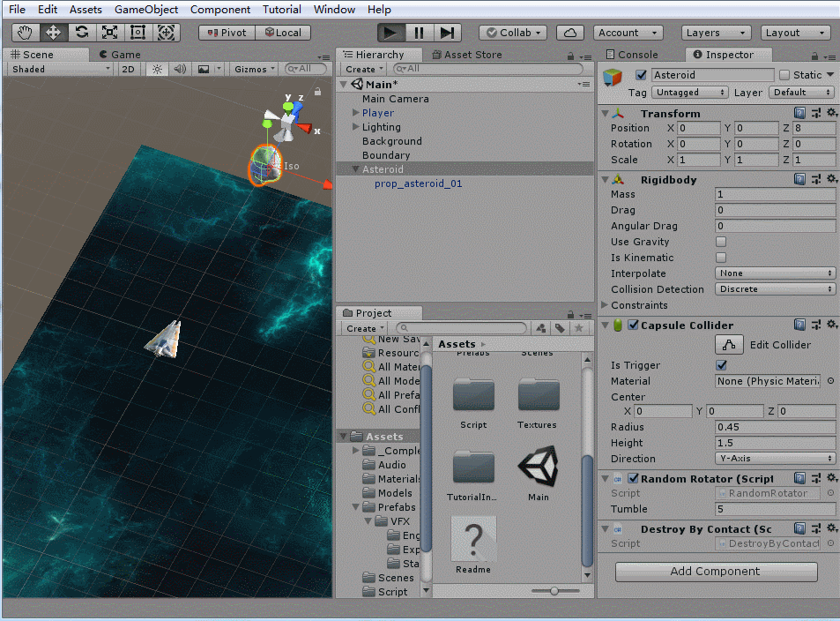The image size is (840, 621).
Task: Open the Interpolate dropdown
Action: tap(775, 273)
